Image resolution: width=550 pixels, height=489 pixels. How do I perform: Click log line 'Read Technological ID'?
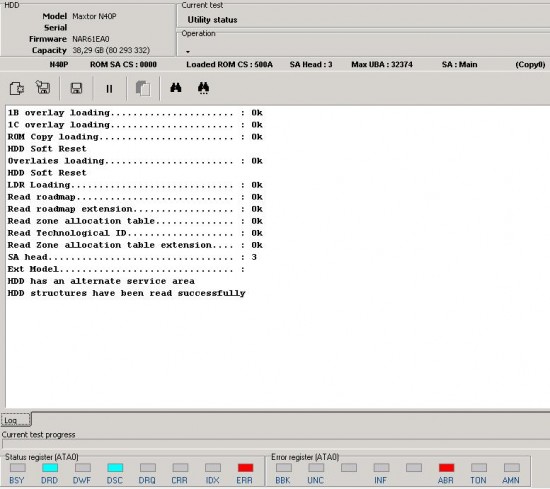[135, 233]
